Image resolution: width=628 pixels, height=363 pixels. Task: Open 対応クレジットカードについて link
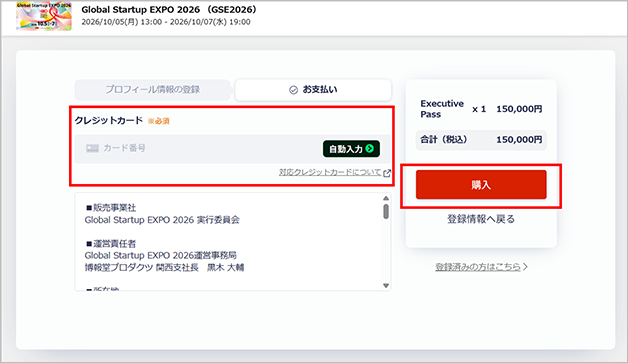pos(330,172)
